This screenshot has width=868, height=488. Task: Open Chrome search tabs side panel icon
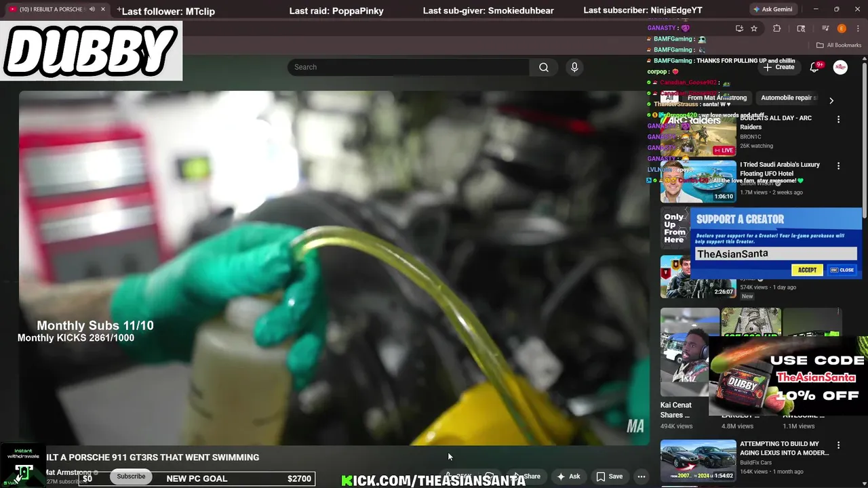[801, 28]
